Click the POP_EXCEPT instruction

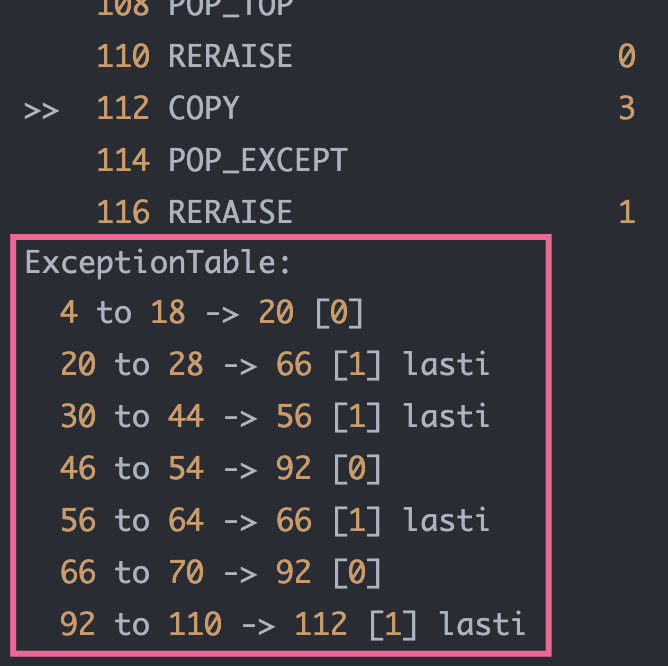click(x=258, y=161)
